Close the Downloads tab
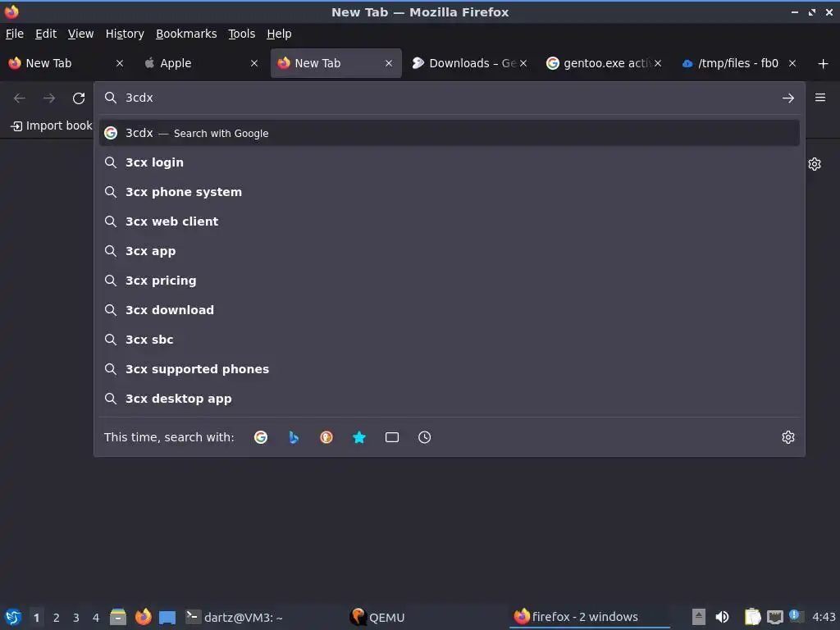This screenshot has width=840, height=630. tap(523, 63)
